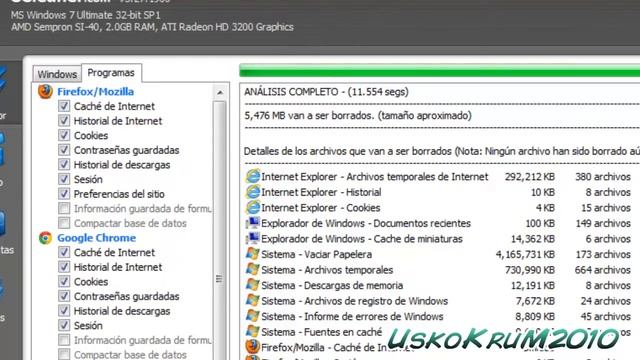640x360 pixels.
Task: Toggle Chrome Historial de descargas checkbox
Action: pos(64,311)
